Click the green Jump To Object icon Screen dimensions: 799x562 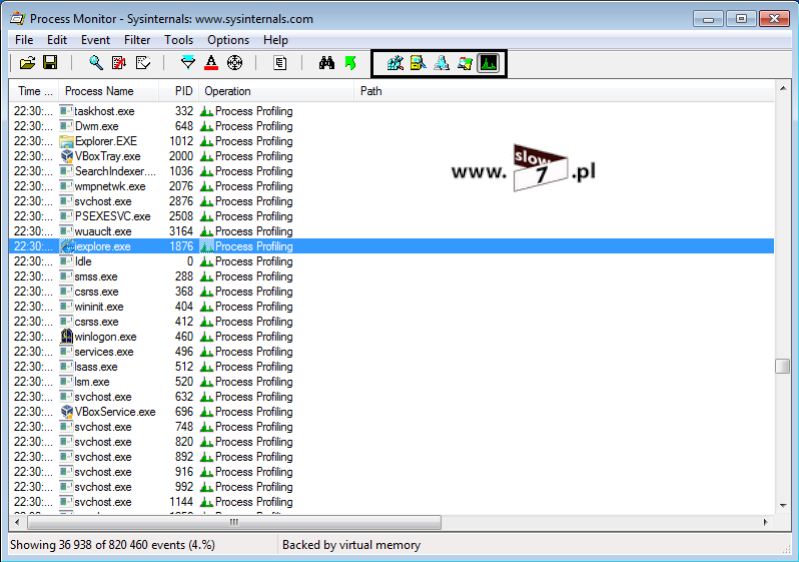click(351, 63)
